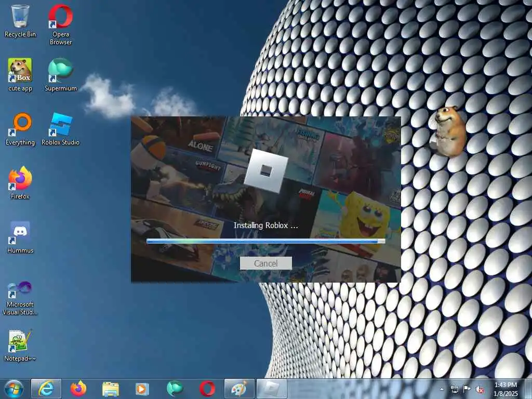Open the cute app desktop shortcut
This screenshot has width=532, height=399.
click(20, 75)
